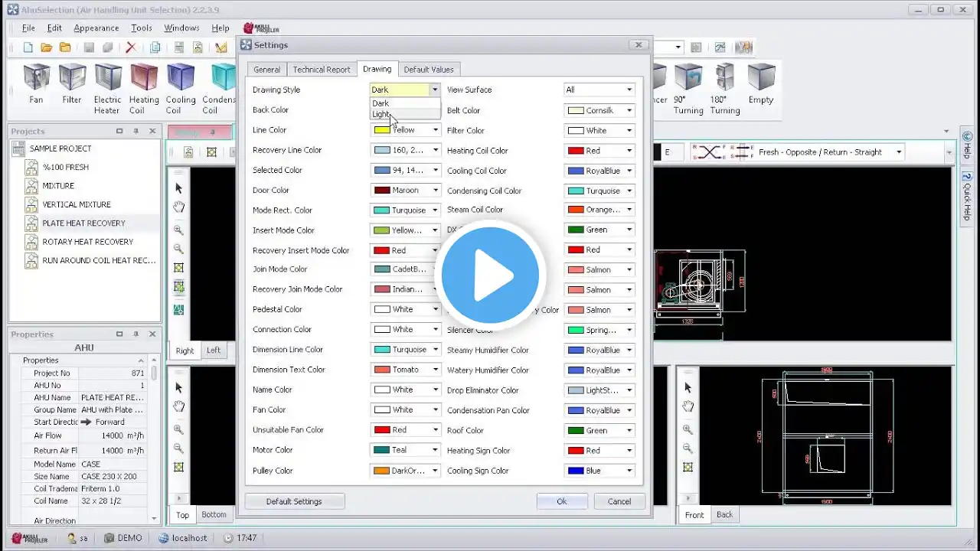
Task: Select hand pan tool in Front view
Action: pyautogui.click(x=688, y=406)
